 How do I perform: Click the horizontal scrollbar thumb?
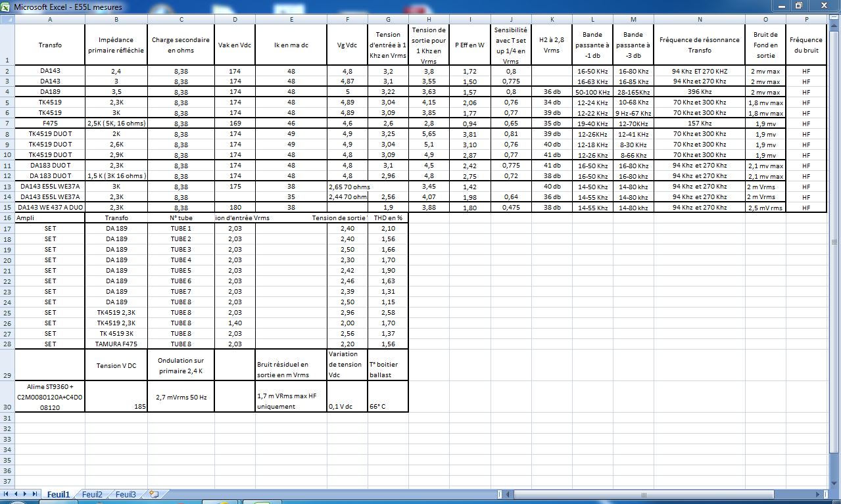point(643,494)
